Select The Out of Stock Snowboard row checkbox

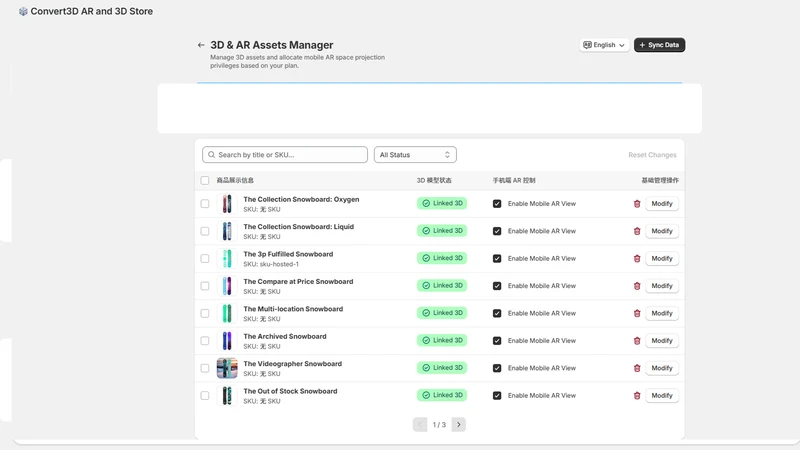pyautogui.click(x=205, y=395)
